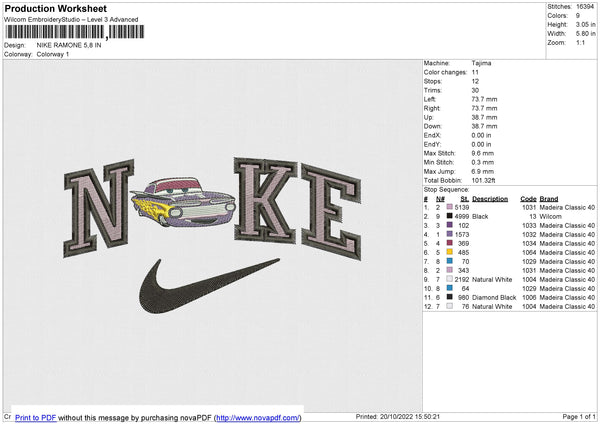The width and height of the screenshot is (600, 424).
Task: Select the 'Diamond Black' description text
Action: click(x=494, y=297)
